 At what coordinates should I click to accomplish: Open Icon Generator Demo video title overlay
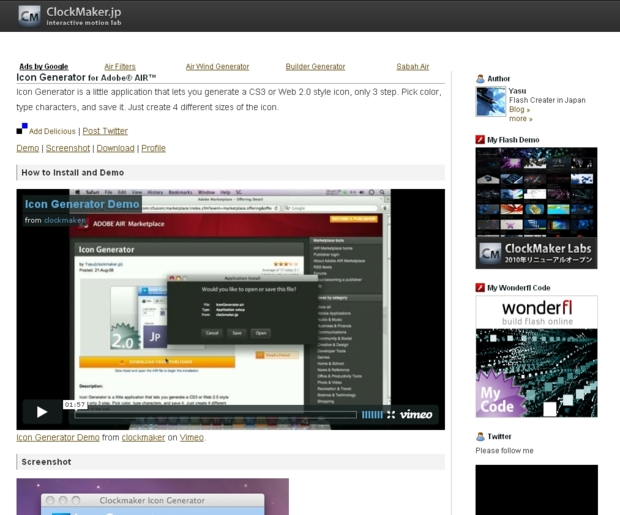(82, 204)
